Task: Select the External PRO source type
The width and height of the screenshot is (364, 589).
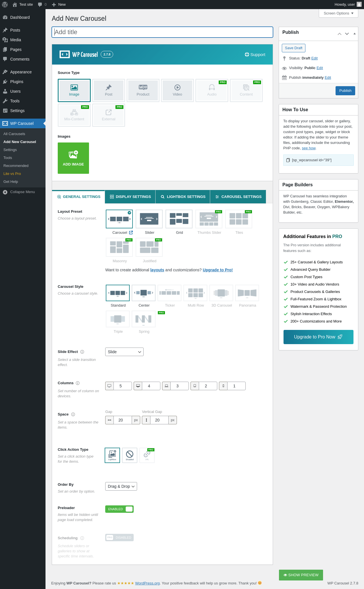Action: click(109, 115)
